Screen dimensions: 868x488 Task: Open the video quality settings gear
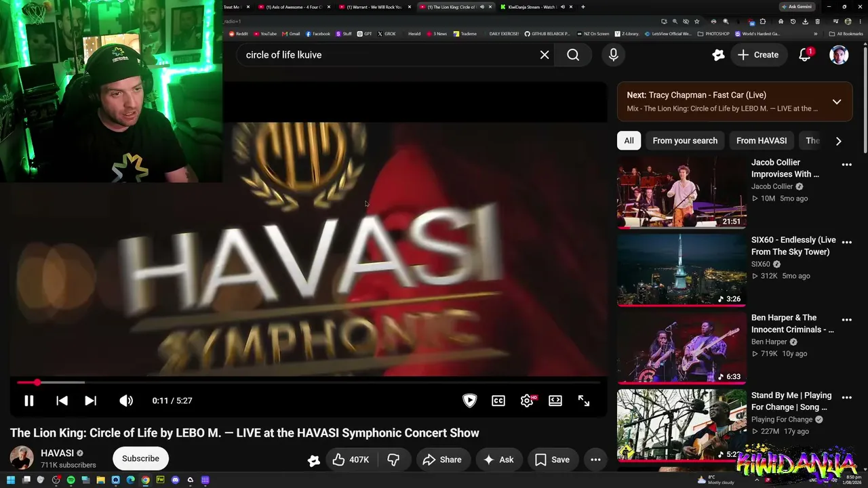pyautogui.click(x=527, y=401)
